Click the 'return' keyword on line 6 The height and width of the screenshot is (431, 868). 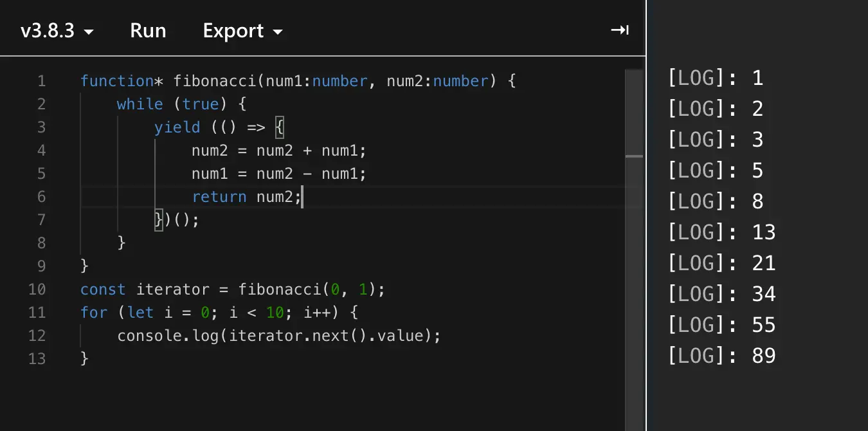tap(219, 197)
